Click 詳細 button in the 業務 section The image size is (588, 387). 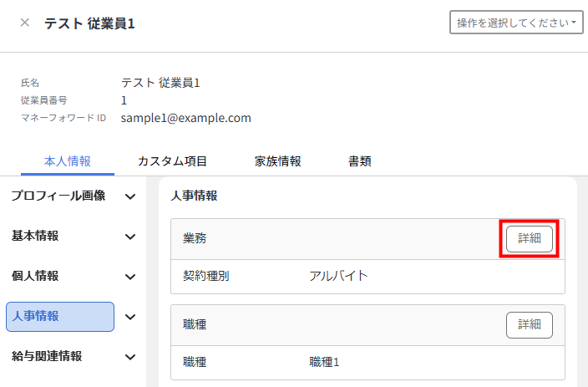[x=529, y=238]
